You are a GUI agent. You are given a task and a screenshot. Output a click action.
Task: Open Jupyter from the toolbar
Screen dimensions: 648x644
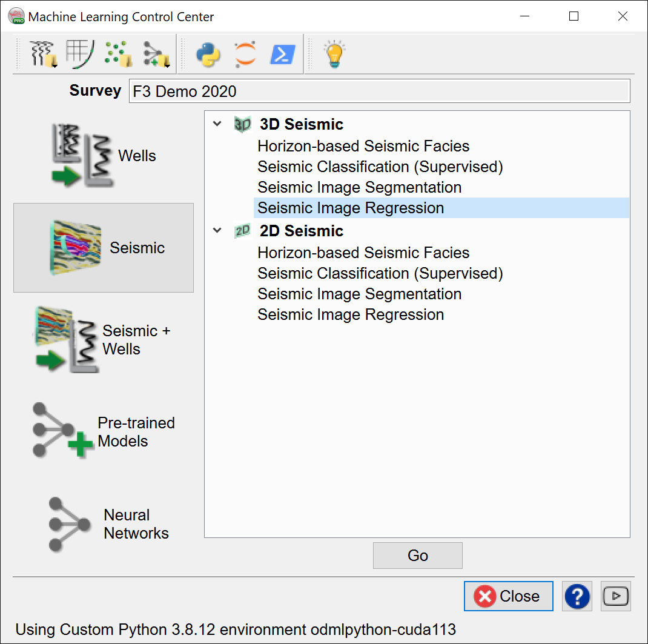pos(245,55)
